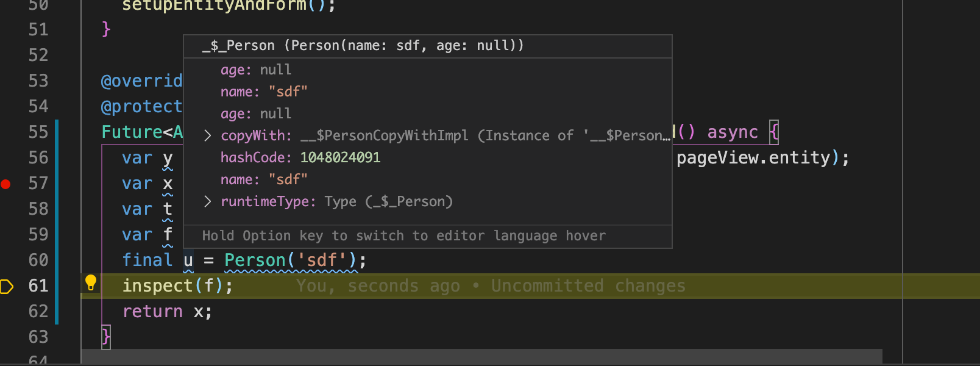Click line number 60 in the gutter

coord(38,260)
